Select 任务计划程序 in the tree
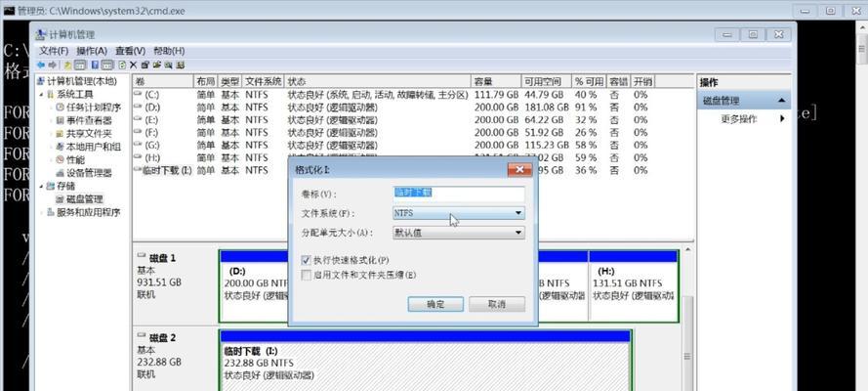868x391 pixels. pos(93,108)
